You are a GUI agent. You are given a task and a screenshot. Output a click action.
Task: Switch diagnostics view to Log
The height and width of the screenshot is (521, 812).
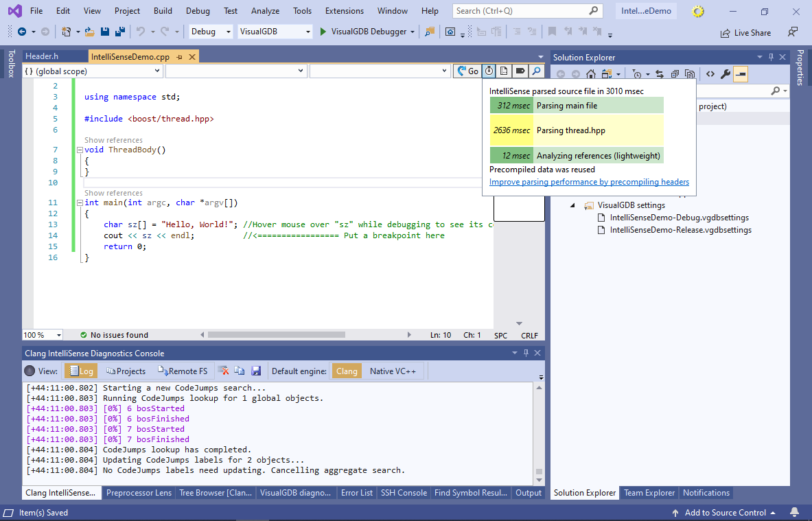click(81, 371)
